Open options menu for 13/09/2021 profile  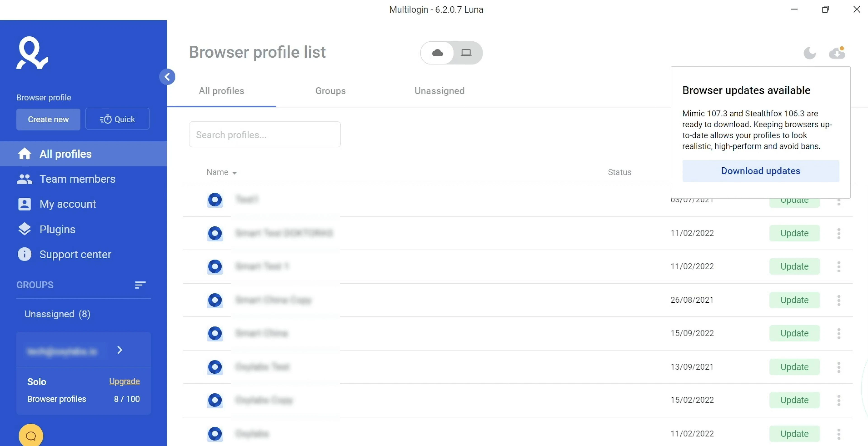pos(839,367)
